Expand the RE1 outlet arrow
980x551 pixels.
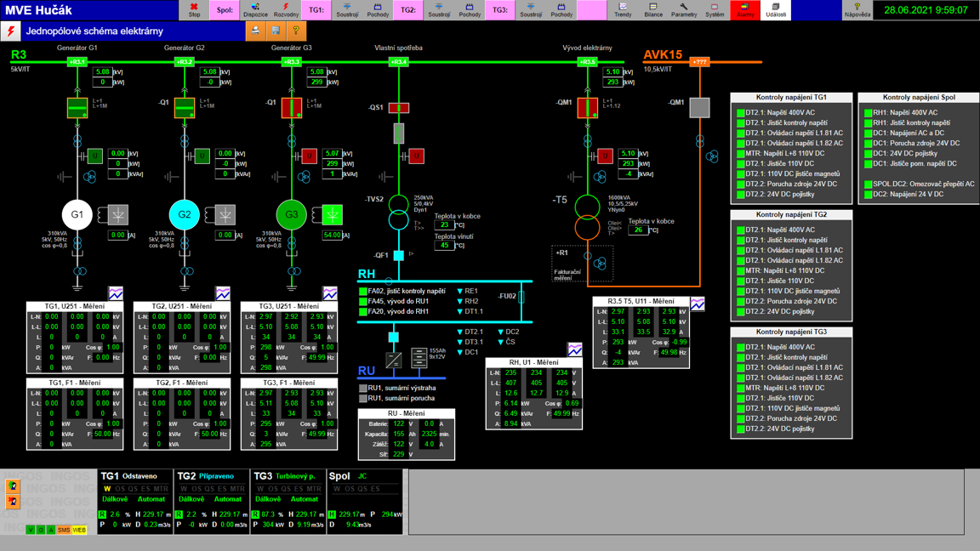[x=460, y=292]
